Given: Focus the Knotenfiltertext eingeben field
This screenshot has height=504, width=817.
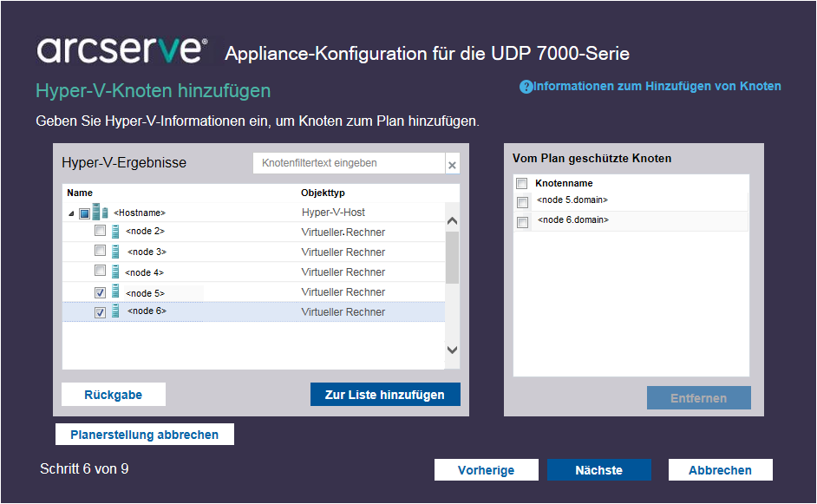Looking at the screenshot, I should click(x=350, y=163).
